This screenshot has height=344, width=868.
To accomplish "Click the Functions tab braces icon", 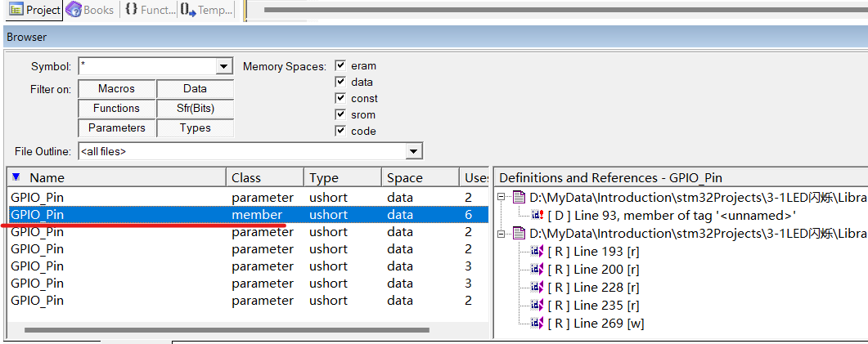I will [131, 10].
